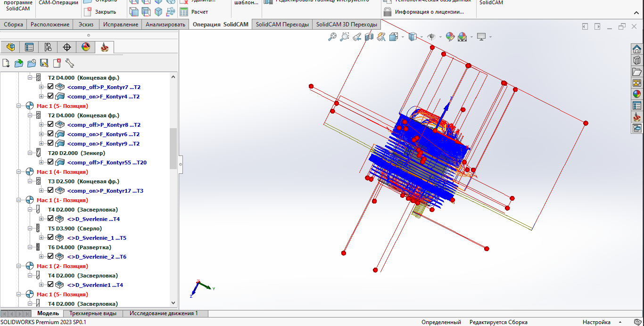Screen dimensions: 644x326
Task: Uncheck the F_Kontyr4 ...T2 operation checkbox
Action: point(50,96)
